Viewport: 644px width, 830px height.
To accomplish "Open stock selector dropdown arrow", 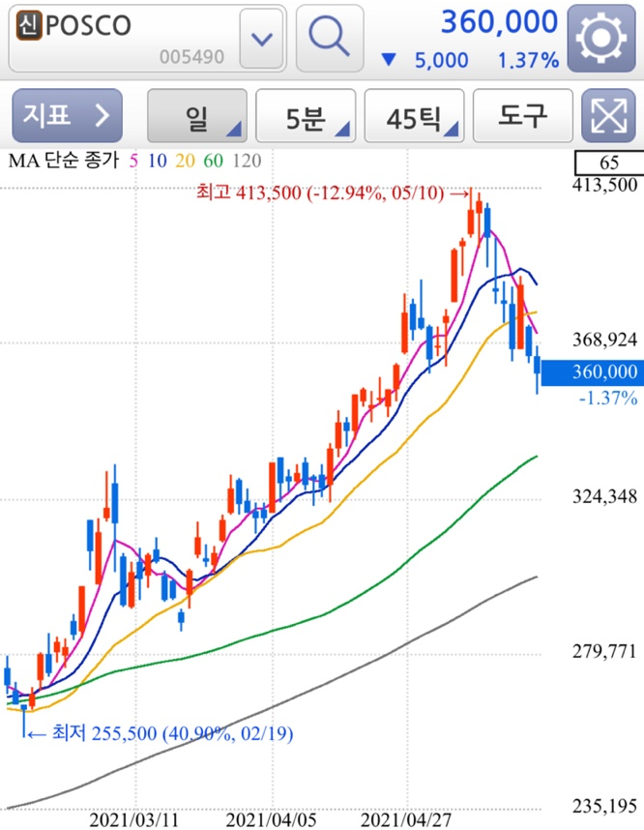I will click(x=261, y=39).
